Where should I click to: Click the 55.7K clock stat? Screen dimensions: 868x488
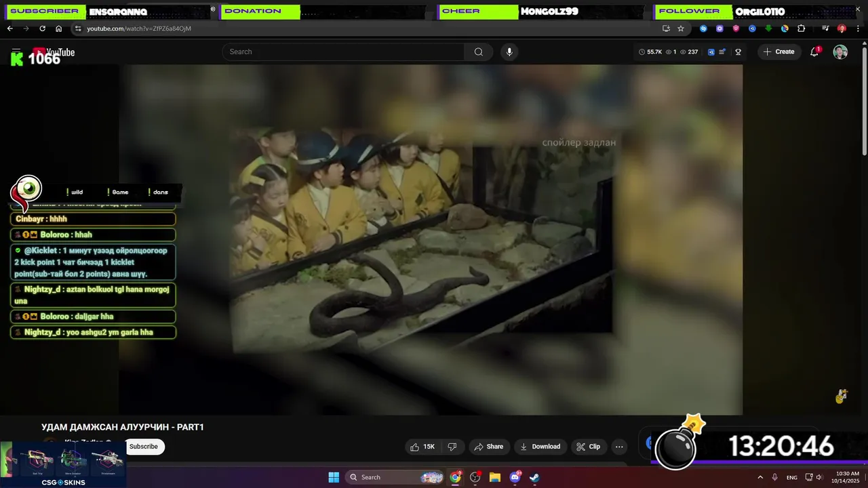(x=650, y=52)
